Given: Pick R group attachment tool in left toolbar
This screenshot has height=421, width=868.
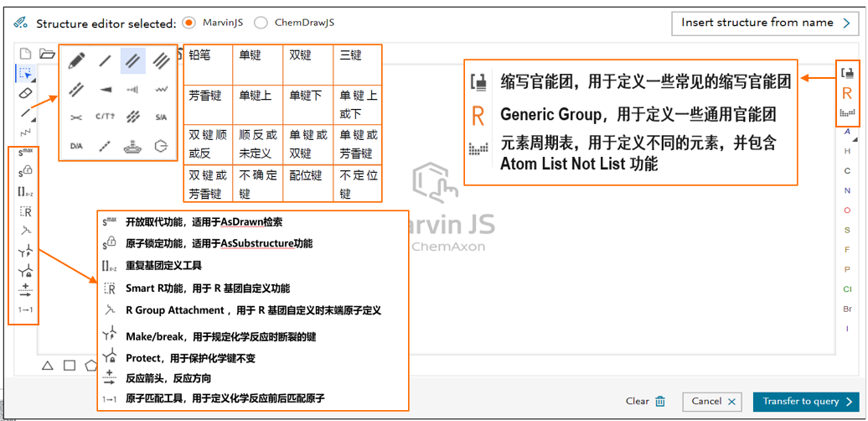Looking at the screenshot, I should [x=25, y=231].
